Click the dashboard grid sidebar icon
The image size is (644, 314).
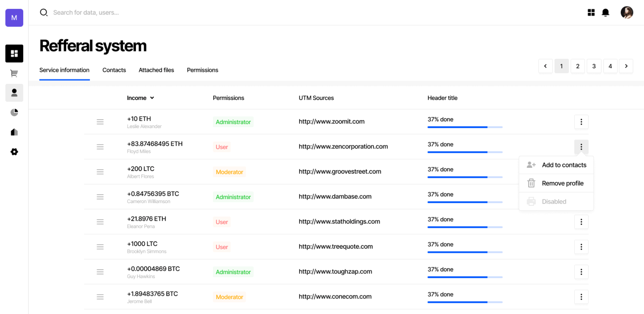[x=14, y=53]
